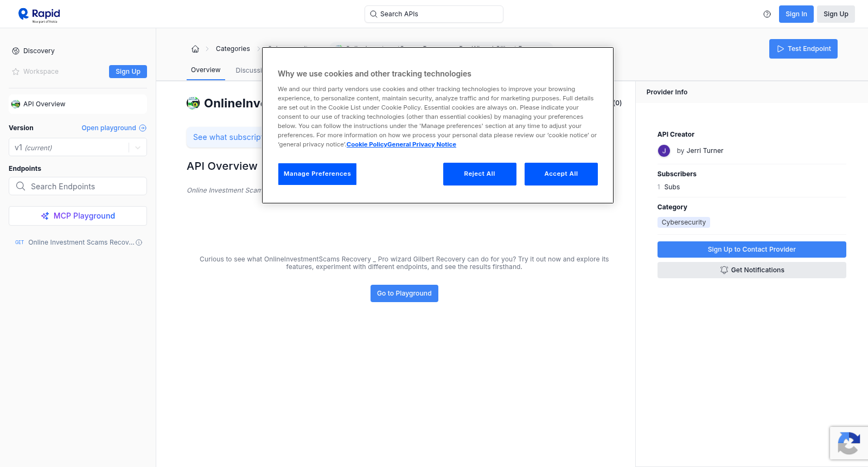
Task: Click the Search Endpoints field
Action: pos(78,186)
